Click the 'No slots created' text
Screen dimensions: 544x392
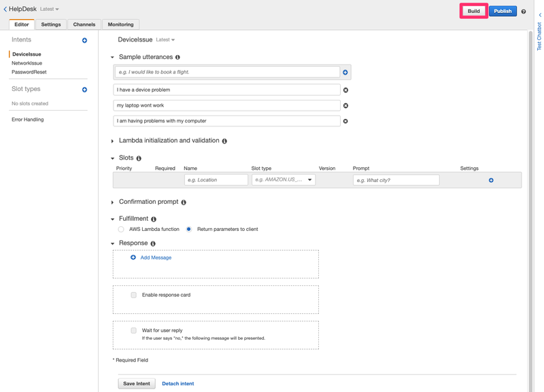click(30, 104)
